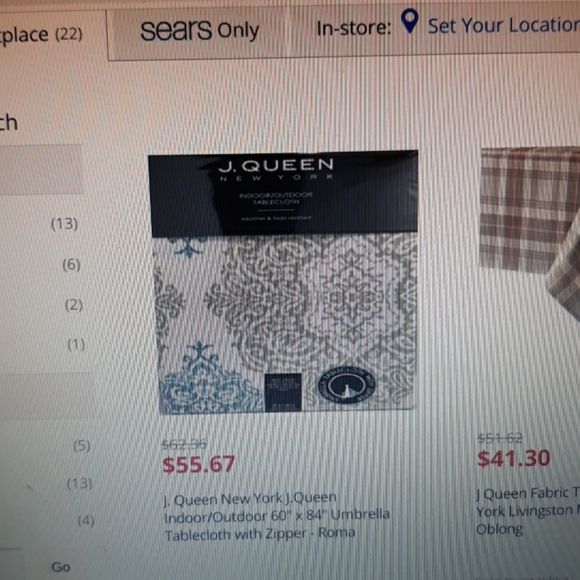This screenshot has height=580, width=580.
Task: Open the plaid Livingston tablecloth image
Action: [x=530, y=232]
